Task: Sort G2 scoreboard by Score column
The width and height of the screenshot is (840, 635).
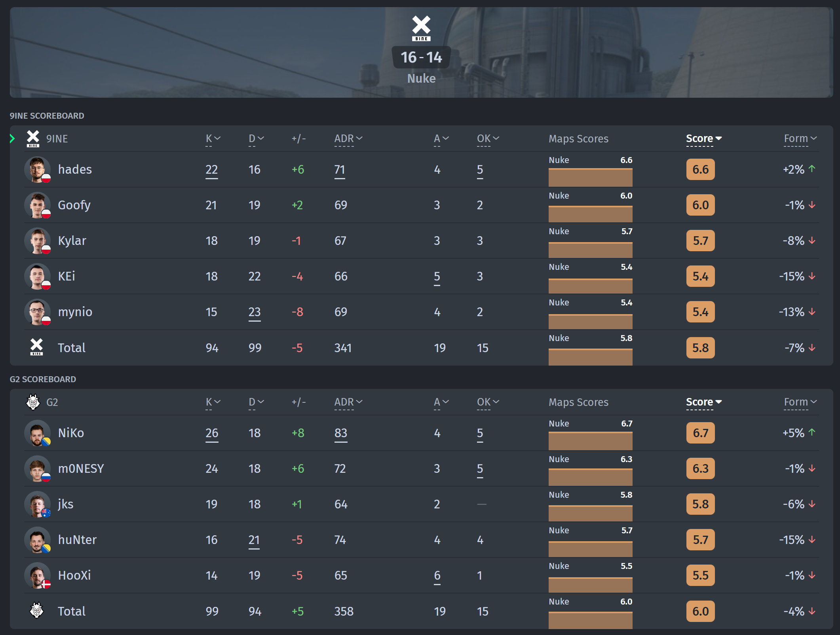Action: click(x=704, y=402)
